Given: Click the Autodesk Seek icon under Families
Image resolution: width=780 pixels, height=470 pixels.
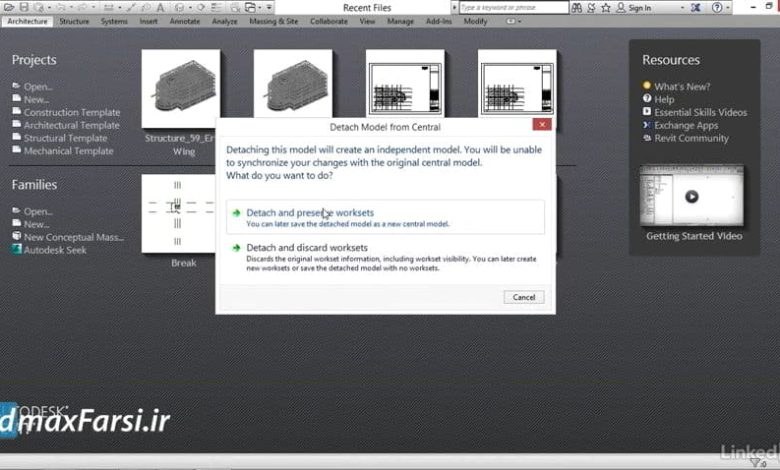Looking at the screenshot, I should click(x=16, y=250).
